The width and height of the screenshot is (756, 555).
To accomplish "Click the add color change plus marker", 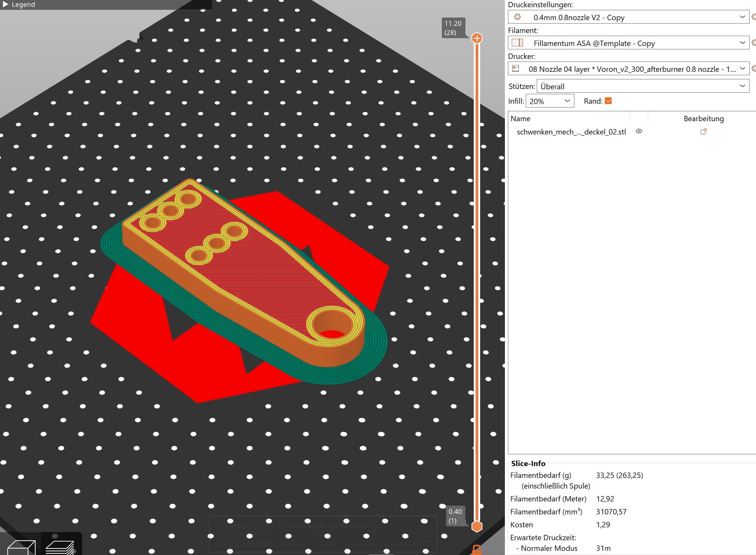I will coord(477,38).
